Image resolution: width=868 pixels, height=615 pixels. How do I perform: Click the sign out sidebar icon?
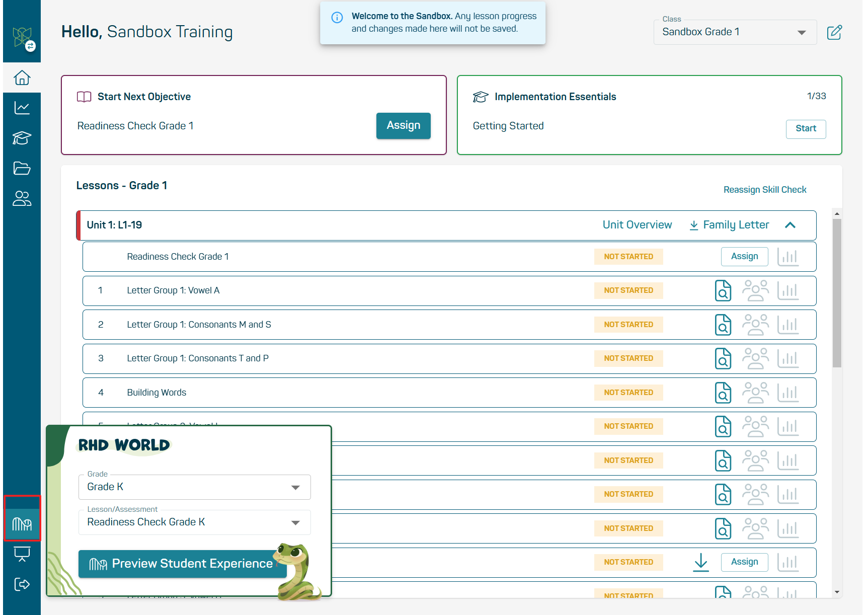tap(22, 584)
